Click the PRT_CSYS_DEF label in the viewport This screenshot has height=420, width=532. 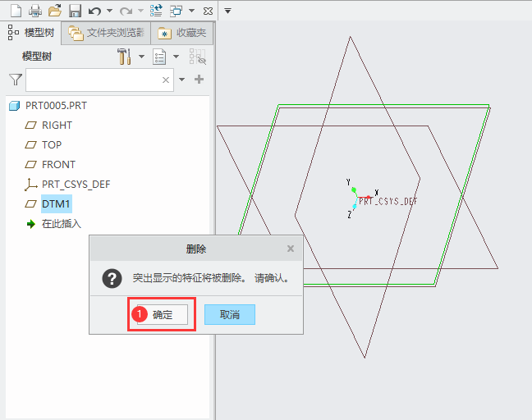(388, 202)
